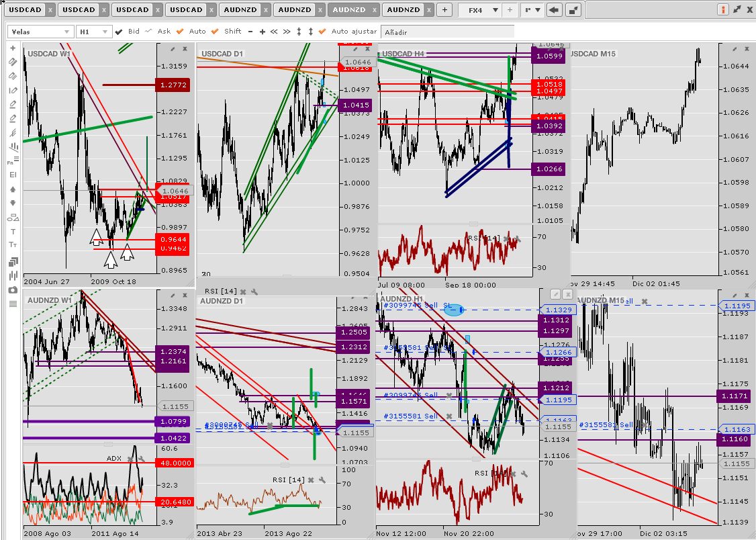Remove the ADX indicator
Image resolution: width=756 pixels, height=540 pixels.
tap(130, 459)
